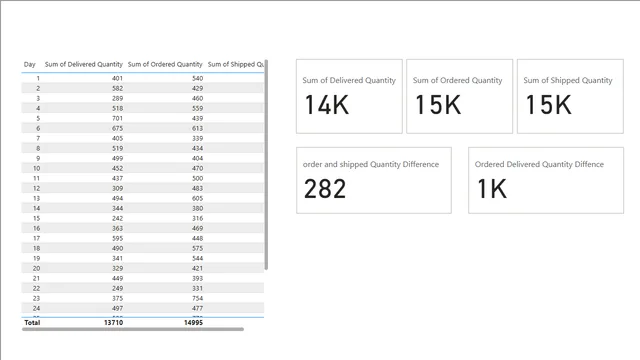Click delivered value 329 for day 20

click(x=117, y=268)
